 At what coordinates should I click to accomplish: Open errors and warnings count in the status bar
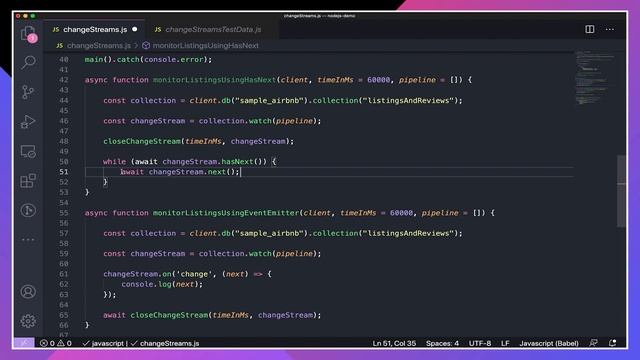56,343
